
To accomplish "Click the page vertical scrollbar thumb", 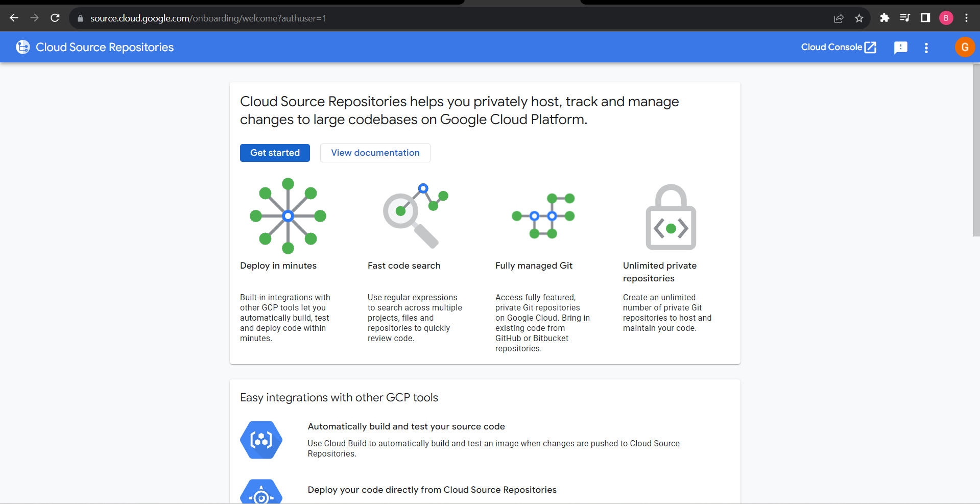I will pos(976,150).
